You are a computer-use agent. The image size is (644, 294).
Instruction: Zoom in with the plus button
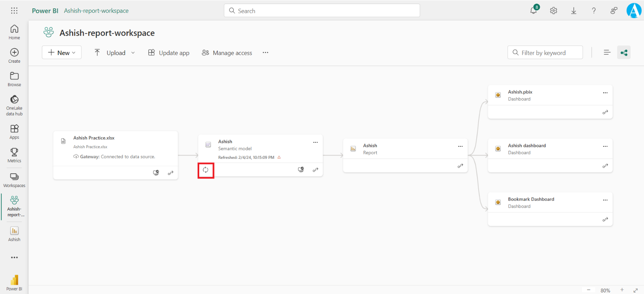[x=622, y=290]
